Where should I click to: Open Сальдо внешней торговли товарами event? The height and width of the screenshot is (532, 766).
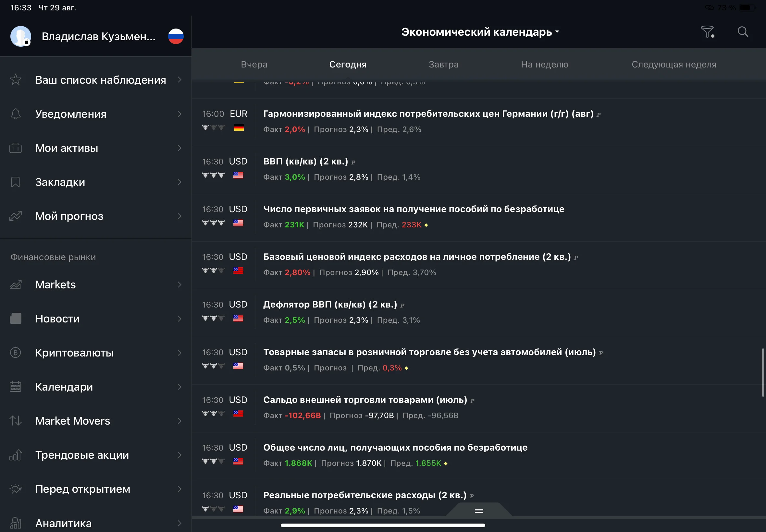[478, 408]
